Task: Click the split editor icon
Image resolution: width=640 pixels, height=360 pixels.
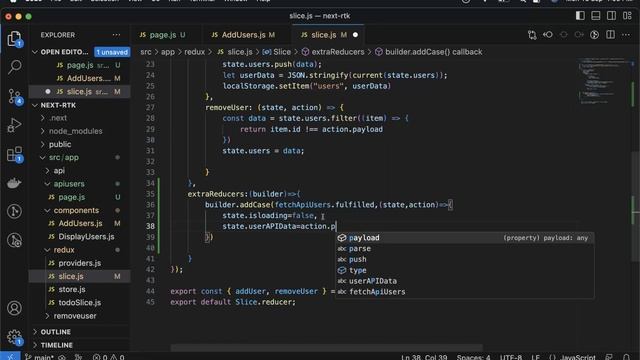Action: coord(610,35)
